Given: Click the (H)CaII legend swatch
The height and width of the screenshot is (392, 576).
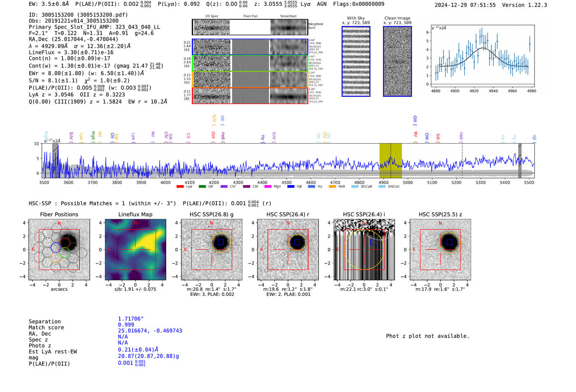Looking at the screenshot, I should point(382,186).
